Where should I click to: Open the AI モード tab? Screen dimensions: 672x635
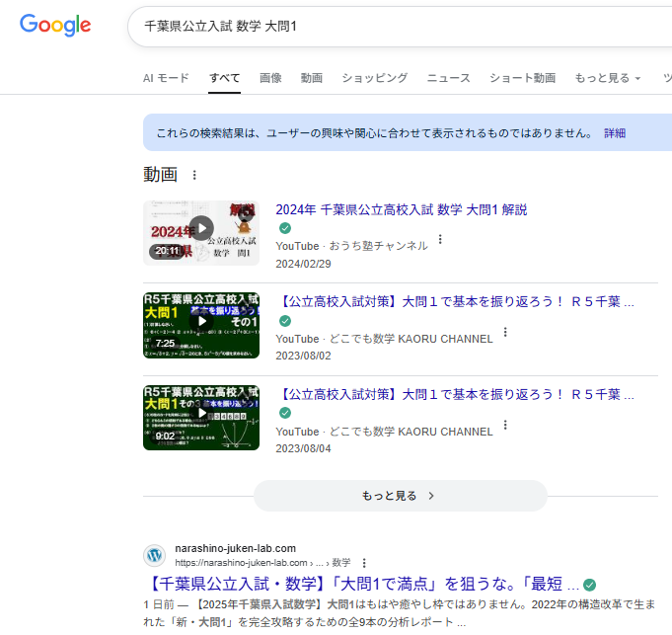[166, 78]
